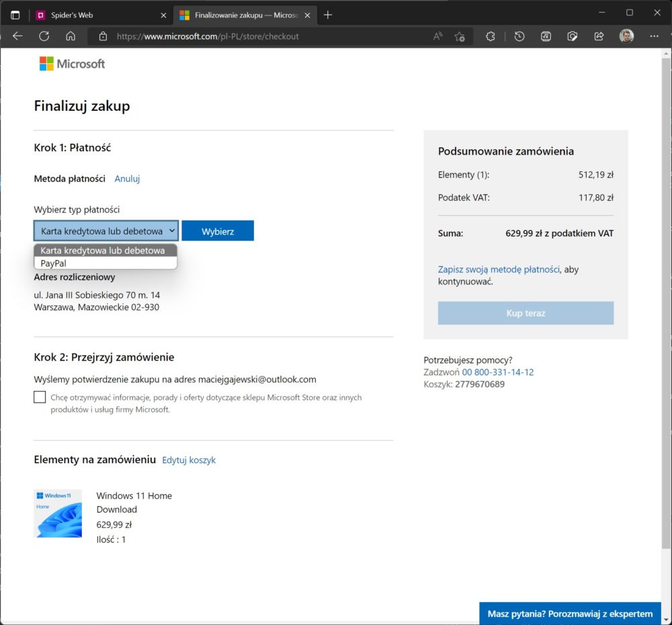Viewport: 672px width, 625px height.
Task: Tick the Microsoft Store offers checkbox
Action: pos(40,397)
